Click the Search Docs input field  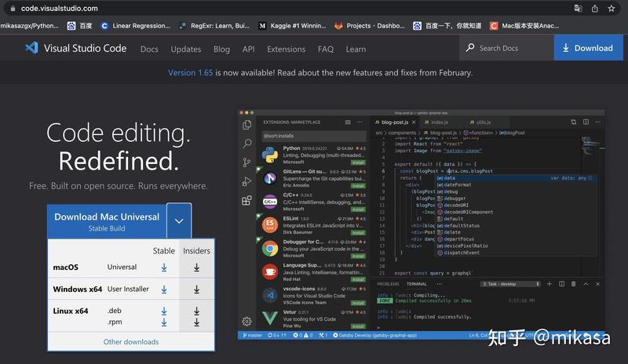pyautogui.click(x=507, y=48)
